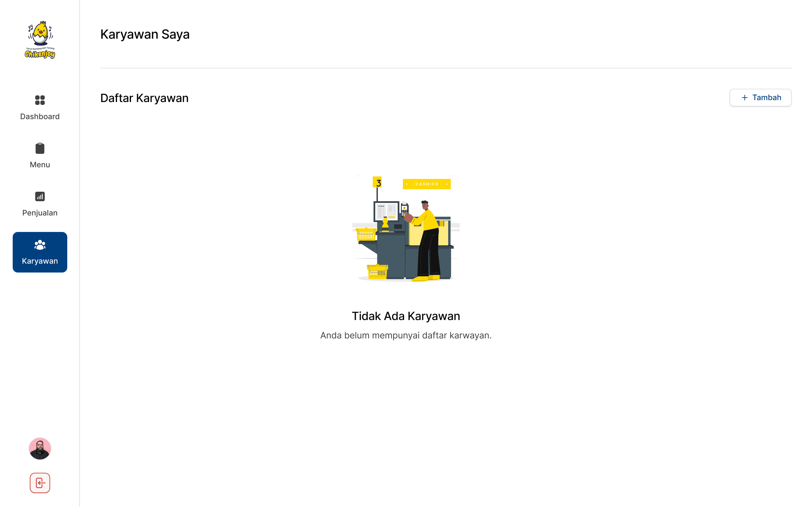The height and width of the screenshot is (507, 812).
Task: Click the Menu clipboard icon
Action: tap(40, 148)
